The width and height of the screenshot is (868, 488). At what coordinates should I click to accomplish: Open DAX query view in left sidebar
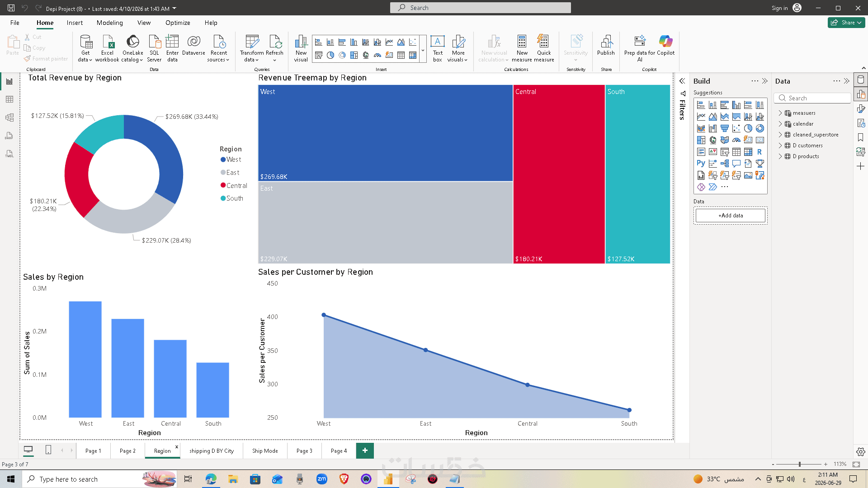[x=9, y=136]
